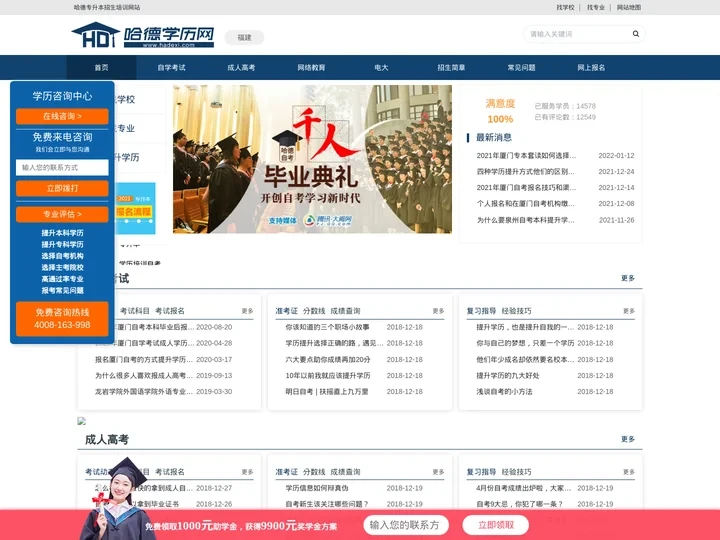Focus the bottom banner contact input
Image resolution: width=720 pixels, height=540 pixels.
click(x=406, y=525)
